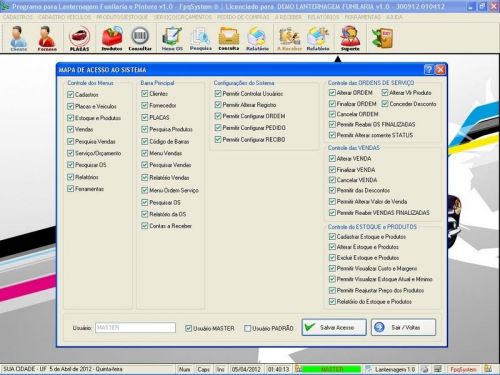Open the Clientes toolbar icon
This screenshot has width=500, height=375.
coord(18,38)
